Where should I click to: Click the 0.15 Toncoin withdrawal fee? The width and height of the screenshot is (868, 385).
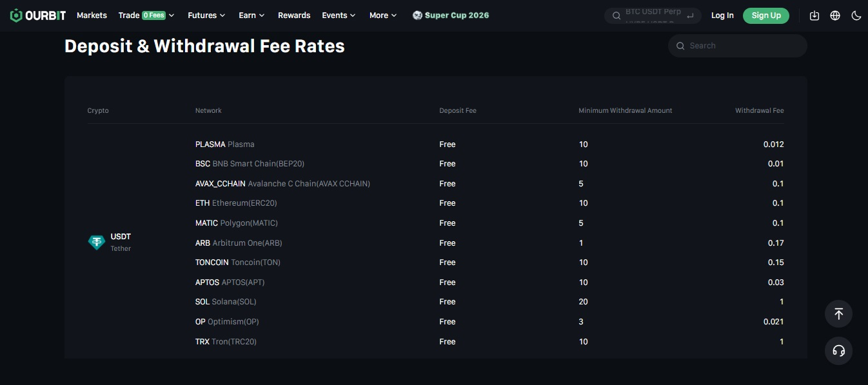(776, 262)
